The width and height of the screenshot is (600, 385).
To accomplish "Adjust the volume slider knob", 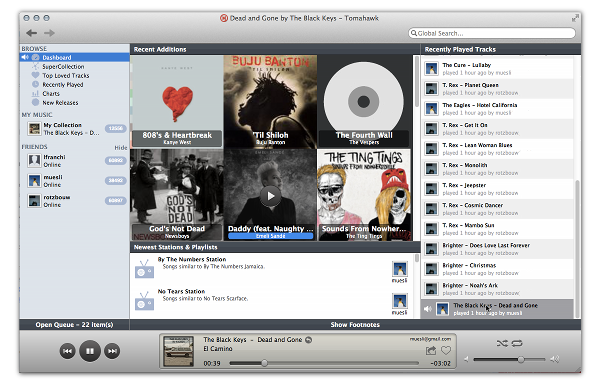I will (521, 359).
